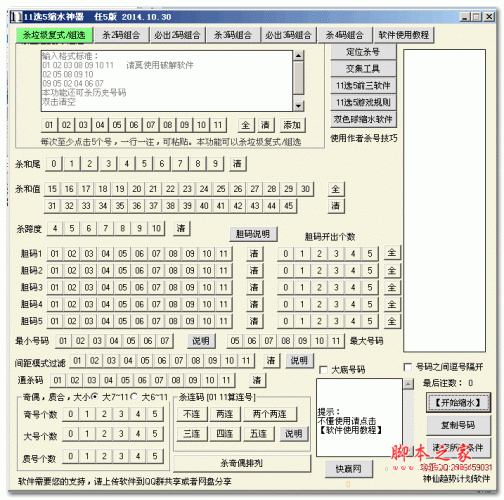The height and width of the screenshot is (500, 504).
Task: Click the 添加 button under the input box
Action: [x=292, y=125]
